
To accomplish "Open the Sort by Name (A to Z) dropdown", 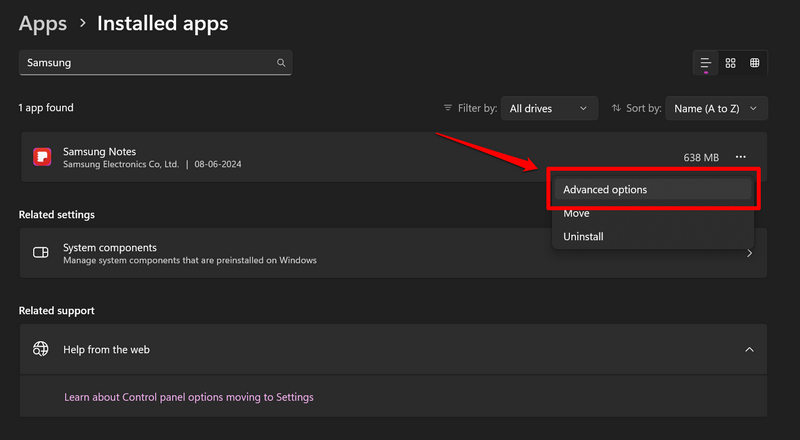I will pos(716,108).
